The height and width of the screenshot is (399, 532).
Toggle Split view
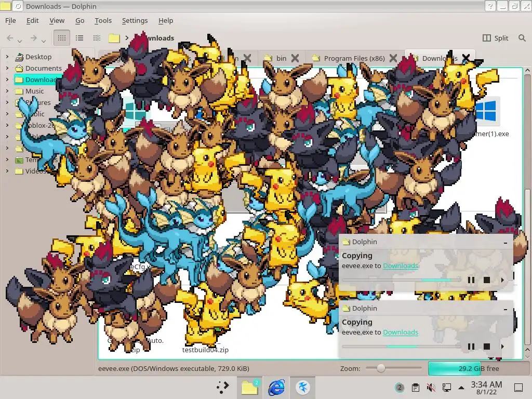(x=495, y=38)
